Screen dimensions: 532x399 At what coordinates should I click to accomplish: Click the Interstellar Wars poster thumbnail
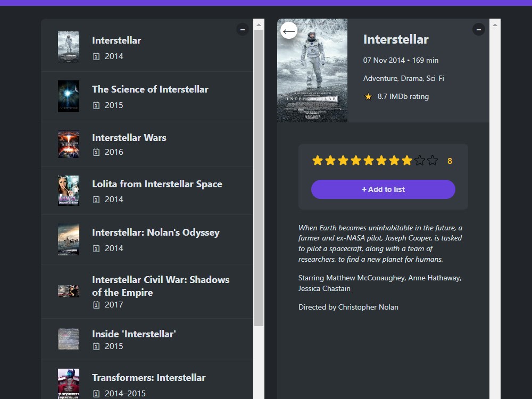pyautogui.click(x=69, y=144)
